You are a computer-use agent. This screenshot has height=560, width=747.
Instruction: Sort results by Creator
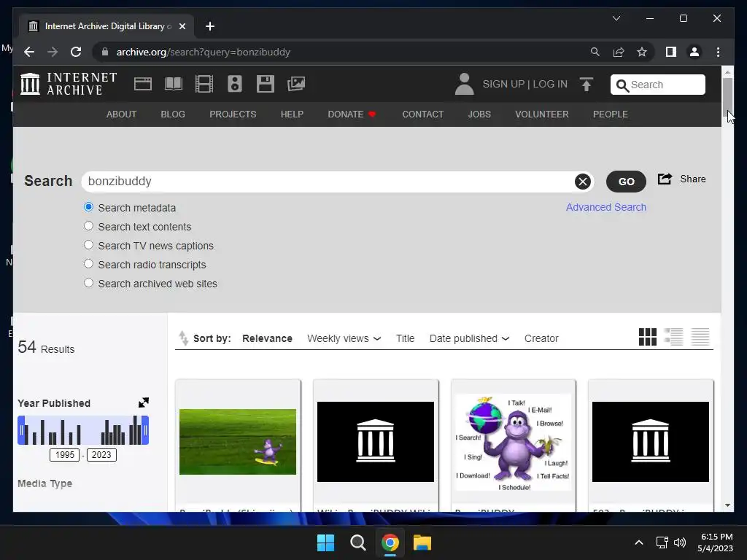coord(541,338)
